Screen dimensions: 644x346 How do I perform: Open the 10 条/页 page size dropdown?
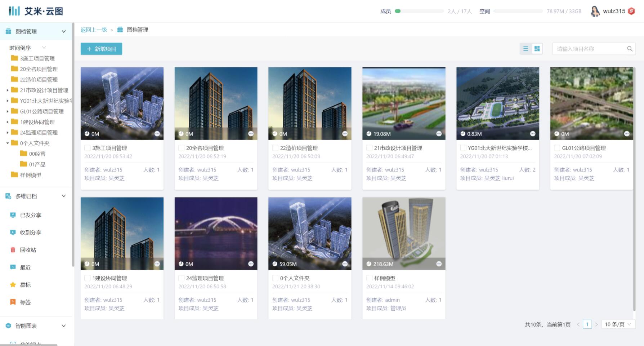point(618,324)
